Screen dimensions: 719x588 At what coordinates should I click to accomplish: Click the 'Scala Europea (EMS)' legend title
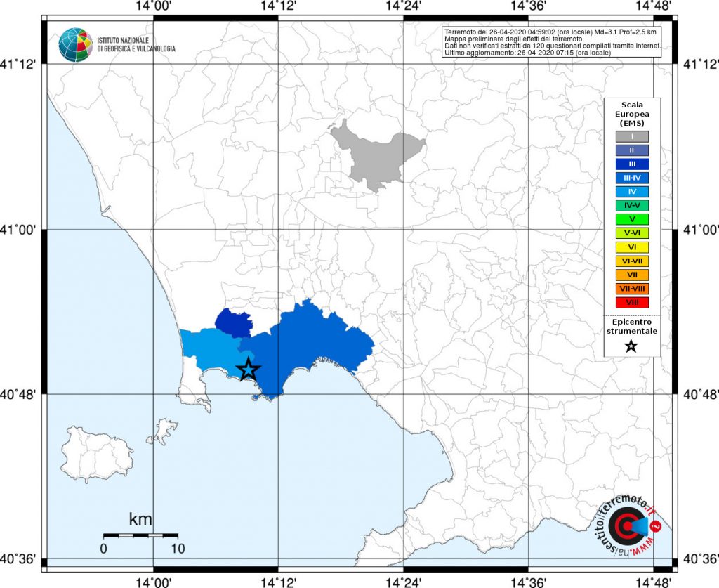click(632, 114)
